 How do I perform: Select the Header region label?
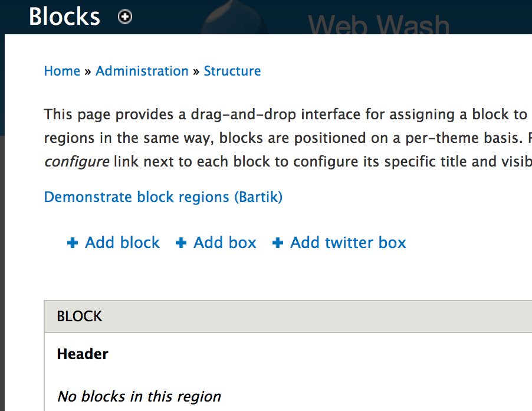point(83,354)
